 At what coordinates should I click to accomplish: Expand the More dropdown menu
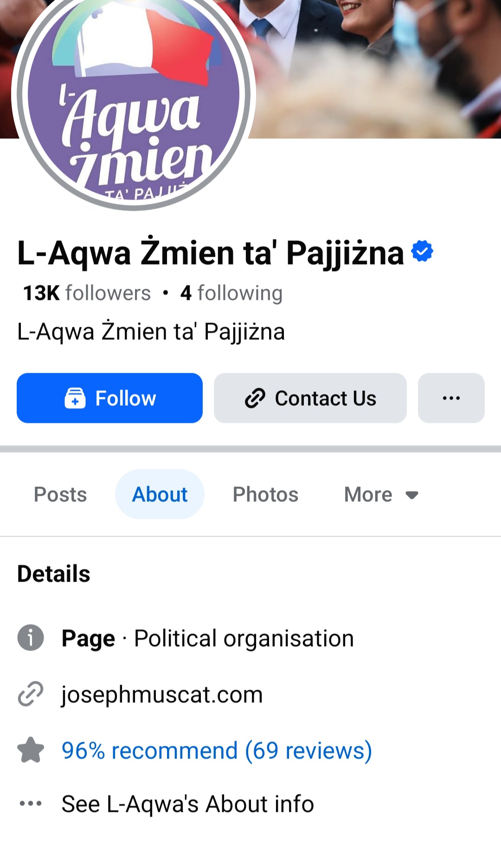(x=369, y=494)
